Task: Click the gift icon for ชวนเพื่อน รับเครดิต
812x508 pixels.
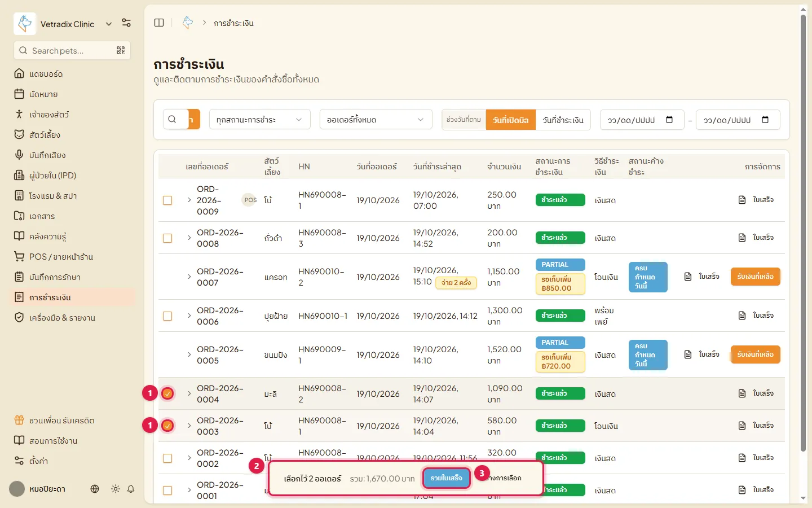Action: pos(19,420)
